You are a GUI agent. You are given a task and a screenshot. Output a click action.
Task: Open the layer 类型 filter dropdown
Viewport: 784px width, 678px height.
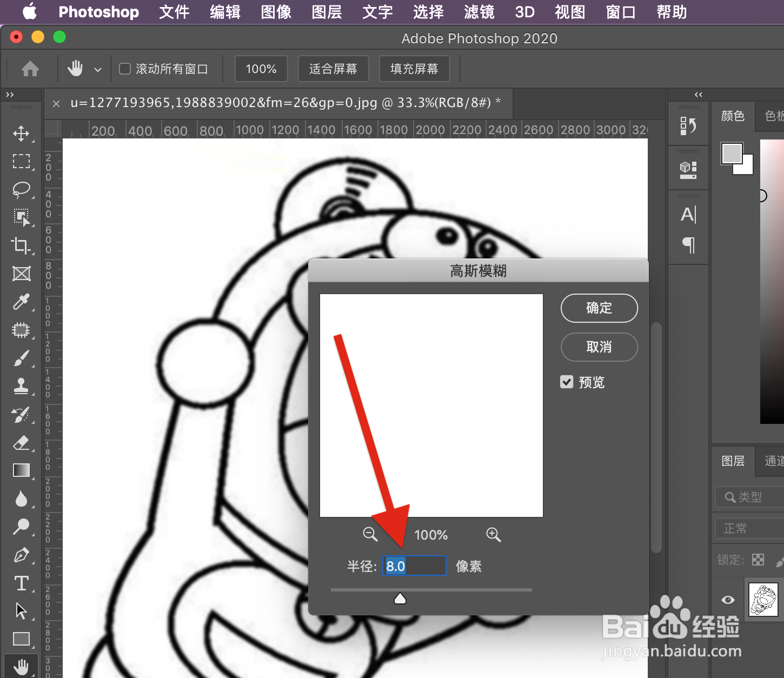click(749, 497)
